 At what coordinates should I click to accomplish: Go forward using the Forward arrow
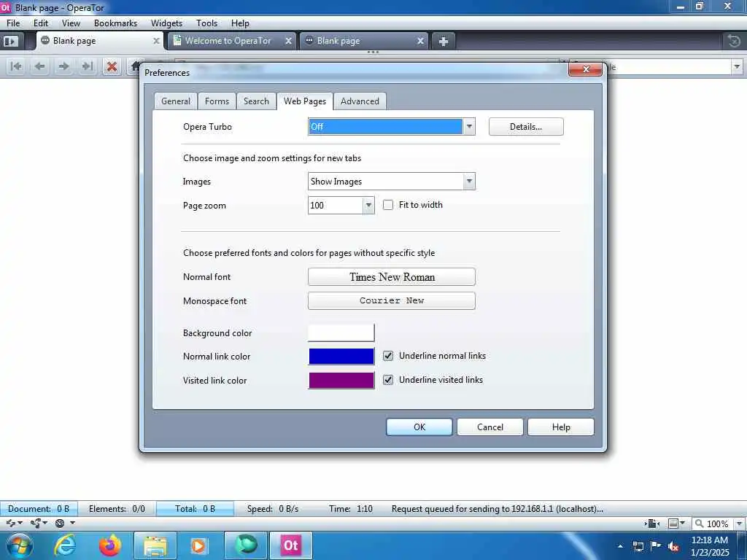[64, 66]
